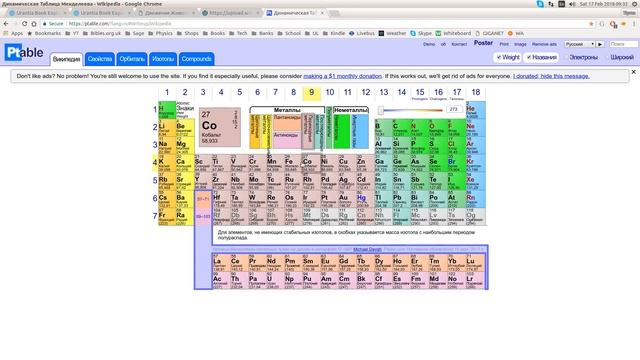Close the active Ptable browser tab
This screenshot has height=360, width=640.
coord(322,13)
